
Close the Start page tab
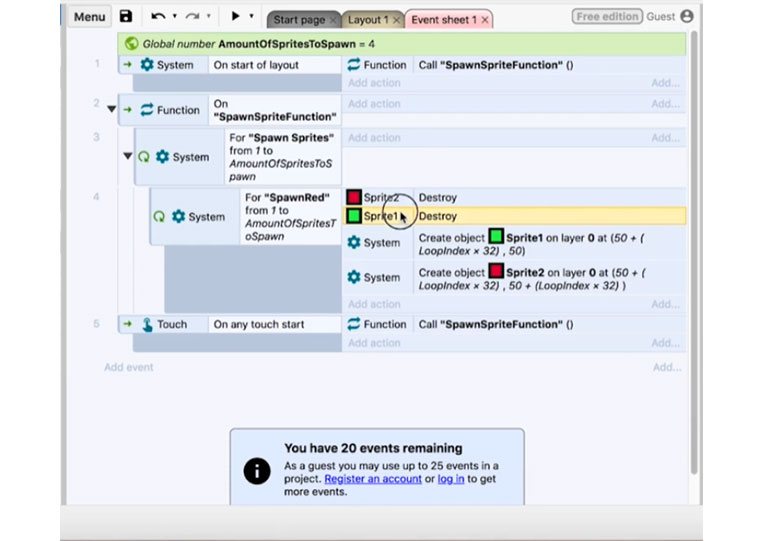(x=333, y=20)
